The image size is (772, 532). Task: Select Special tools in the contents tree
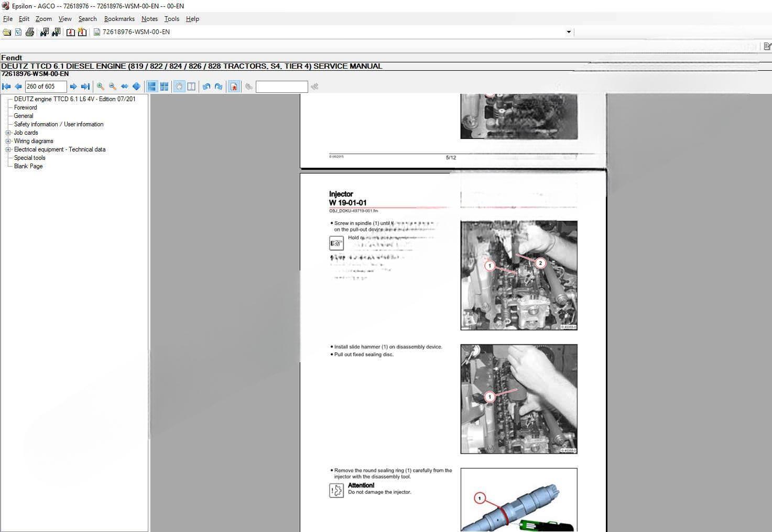pyautogui.click(x=29, y=158)
